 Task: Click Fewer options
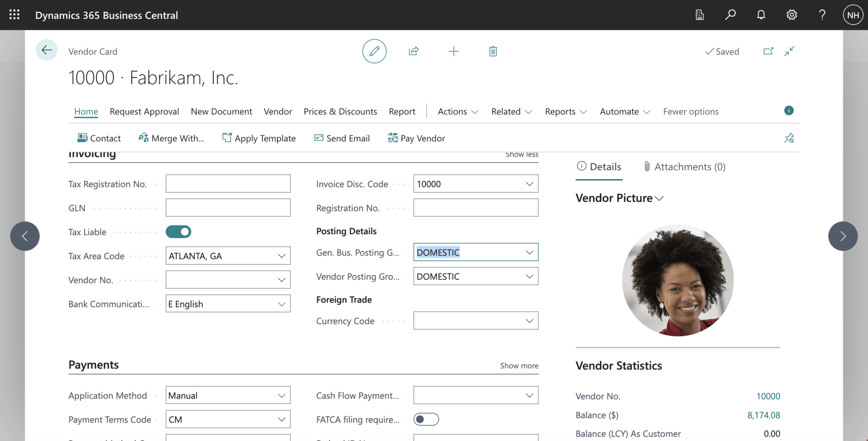pos(691,112)
